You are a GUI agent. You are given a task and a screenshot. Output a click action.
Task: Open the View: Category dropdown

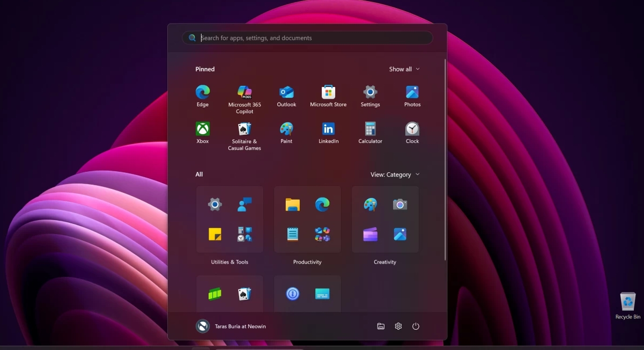coord(395,174)
